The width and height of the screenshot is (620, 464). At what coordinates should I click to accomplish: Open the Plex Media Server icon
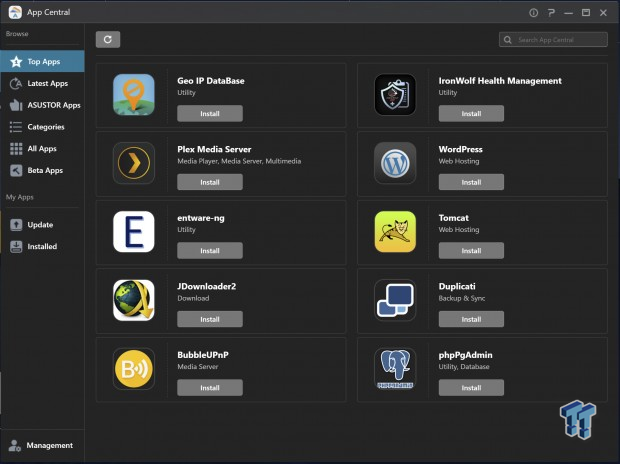pyautogui.click(x=134, y=163)
